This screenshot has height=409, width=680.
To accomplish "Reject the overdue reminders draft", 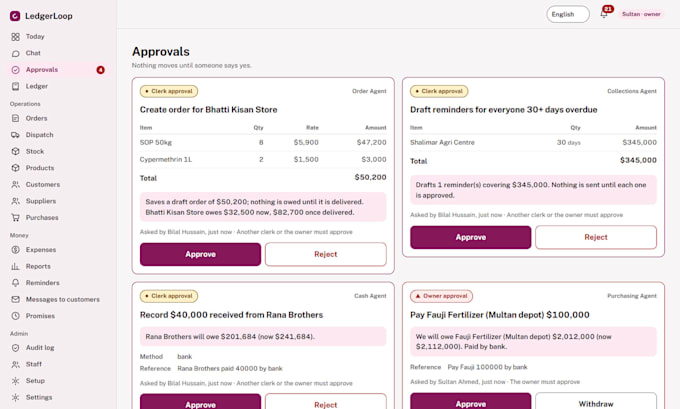I will (596, 237).
